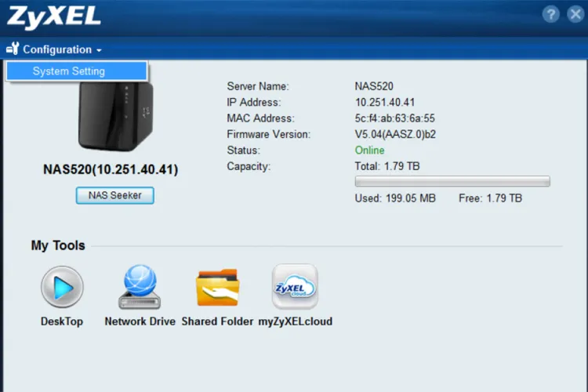588x392 pixels.
Task: Click the help question mark icon
Action: 551,14
